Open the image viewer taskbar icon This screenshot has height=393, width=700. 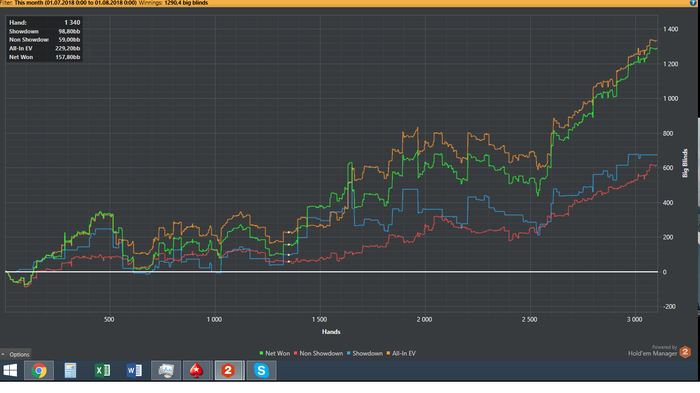pyautogui.click(x=166, y=370)
